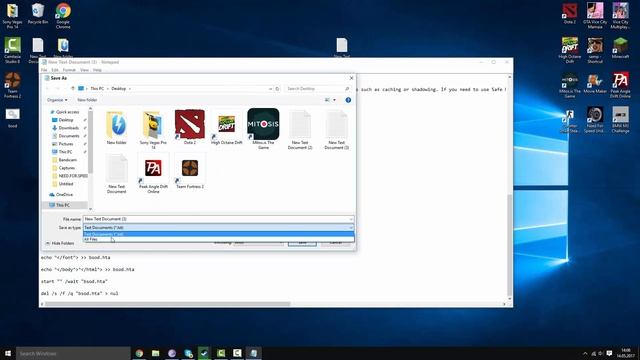640x360 pixels.
Task: Select Team Fortress 2 shortcut in dialog
Action: tap(190, 171)
